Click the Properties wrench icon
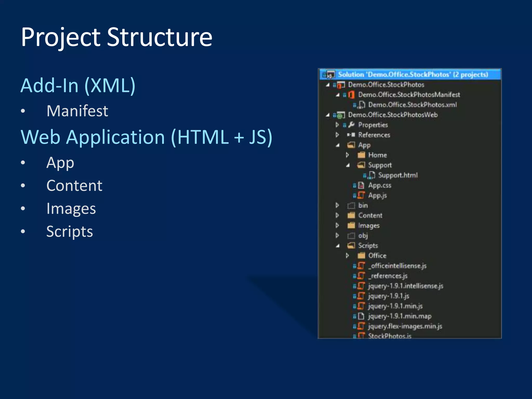Screen dimensions: 532x399 pyautogui.click(x=351, y=125)
